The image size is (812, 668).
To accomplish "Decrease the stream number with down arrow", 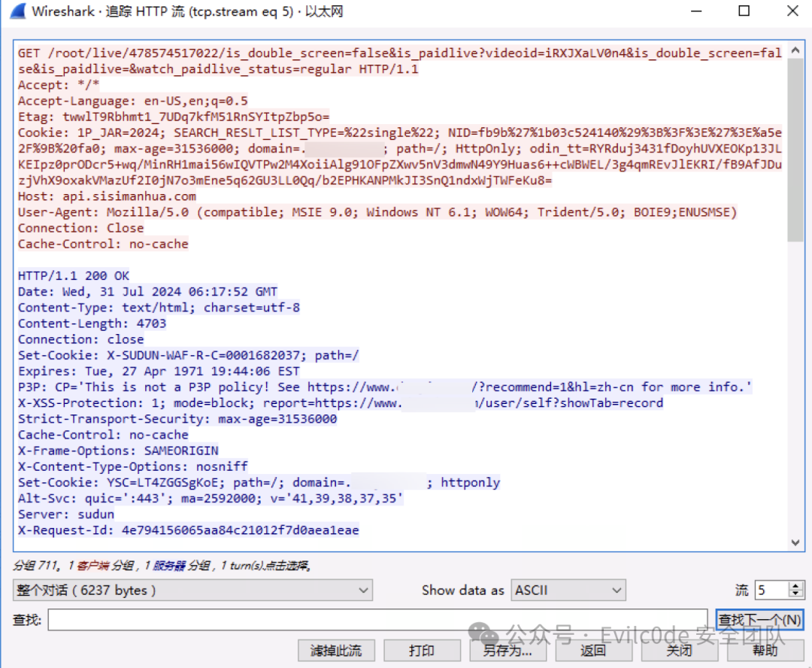I will tap(796, 594).
